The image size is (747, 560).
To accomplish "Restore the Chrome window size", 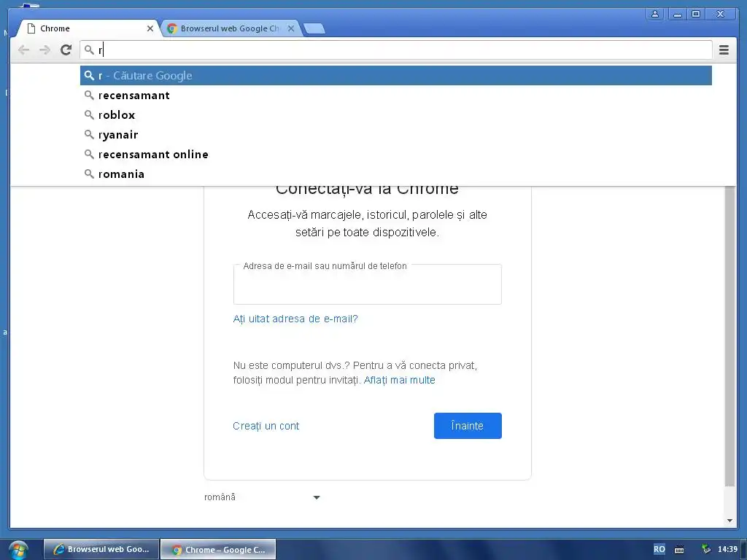I will click(696, 14).
